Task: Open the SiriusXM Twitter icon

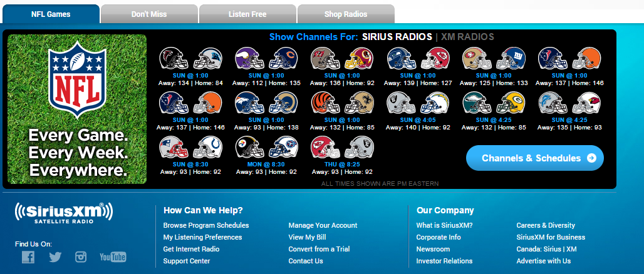Action: 55,257
